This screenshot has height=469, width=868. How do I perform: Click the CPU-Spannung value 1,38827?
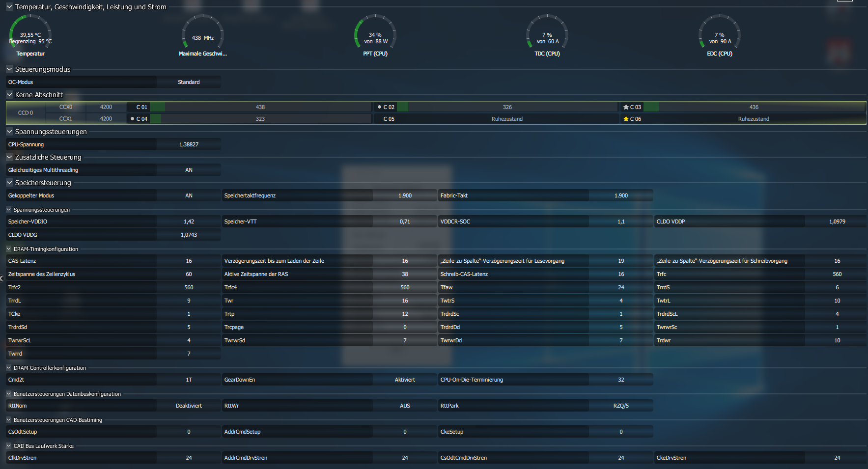(x=189, y=144)
